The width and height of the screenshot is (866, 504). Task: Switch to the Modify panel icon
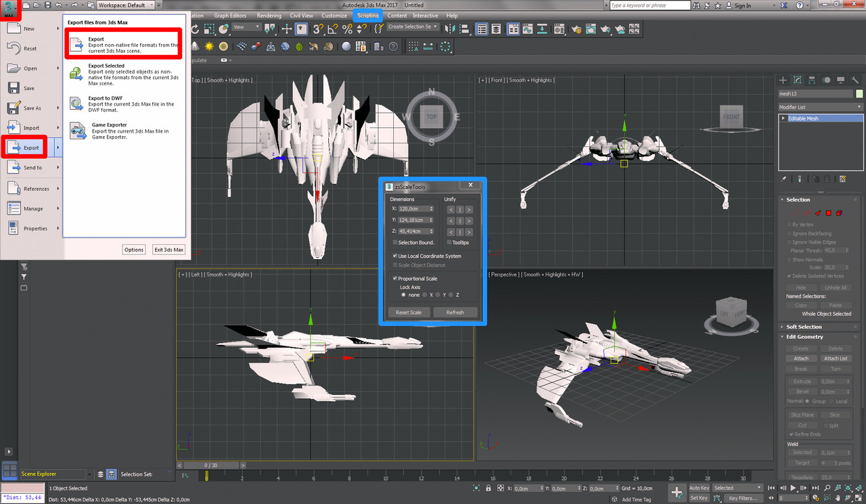click(x=798, y=80)
